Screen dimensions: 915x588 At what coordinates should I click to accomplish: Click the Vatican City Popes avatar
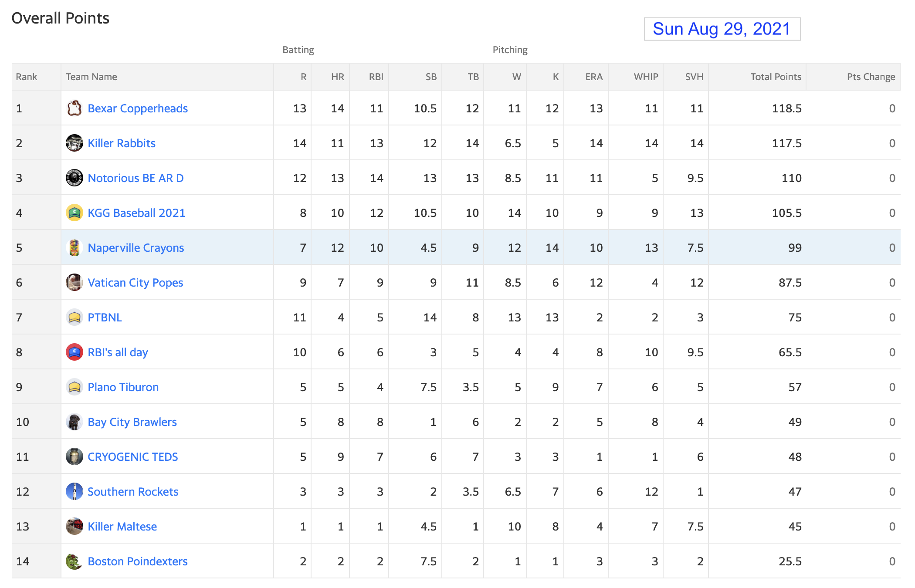75,282
